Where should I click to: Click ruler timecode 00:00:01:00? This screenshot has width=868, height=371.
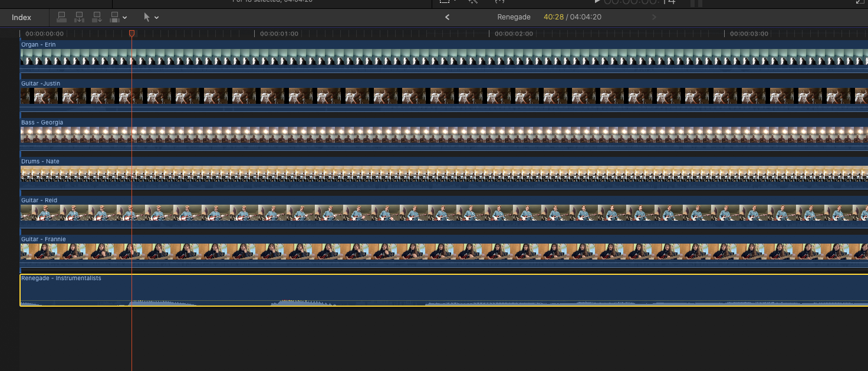click(279, 34)
